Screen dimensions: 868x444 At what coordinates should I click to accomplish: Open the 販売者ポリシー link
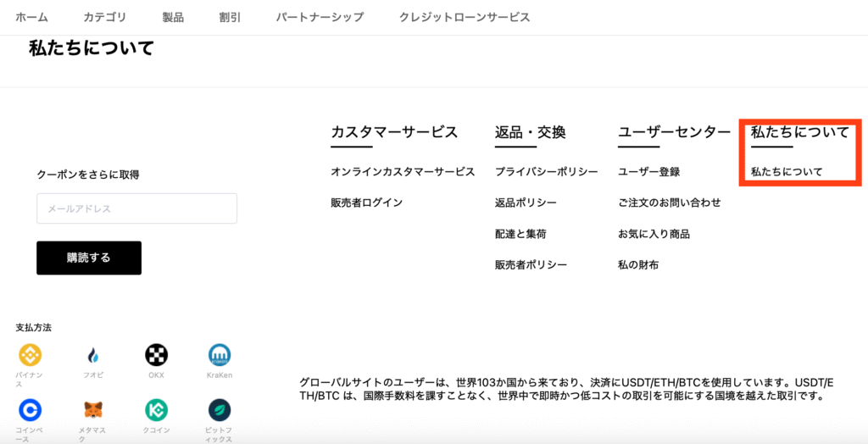[531, 264]
